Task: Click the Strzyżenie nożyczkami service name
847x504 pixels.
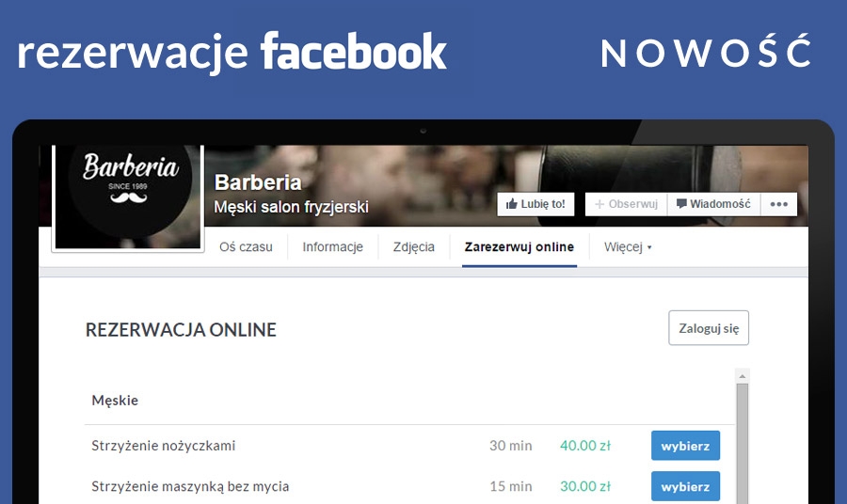Action: click(x=163, y=446)
